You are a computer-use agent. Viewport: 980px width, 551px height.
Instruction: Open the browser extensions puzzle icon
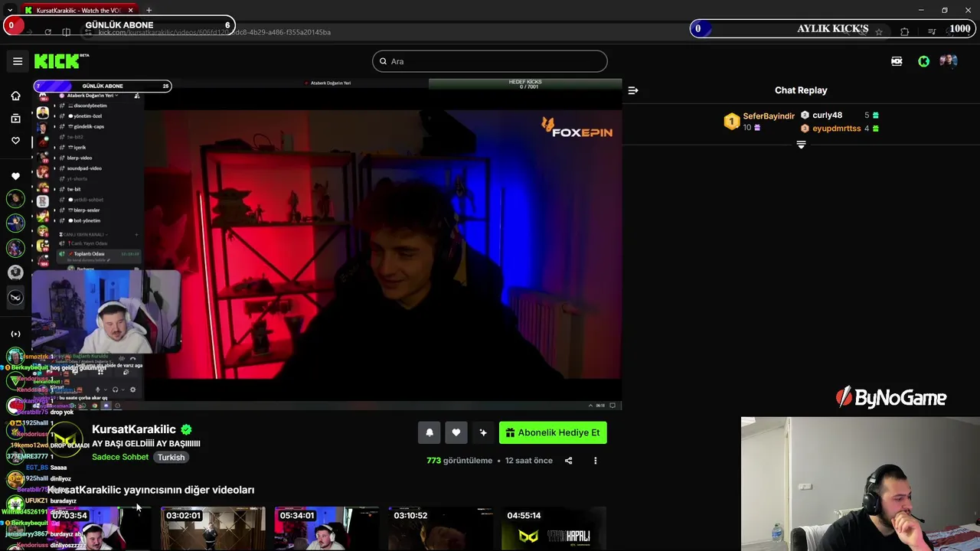[905, 32]
